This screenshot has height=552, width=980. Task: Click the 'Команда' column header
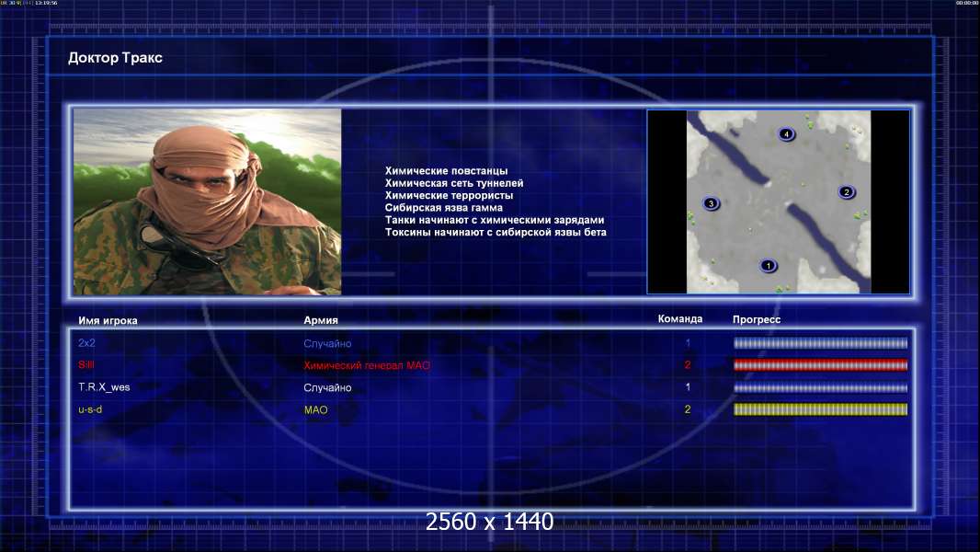tap(680, 319)
